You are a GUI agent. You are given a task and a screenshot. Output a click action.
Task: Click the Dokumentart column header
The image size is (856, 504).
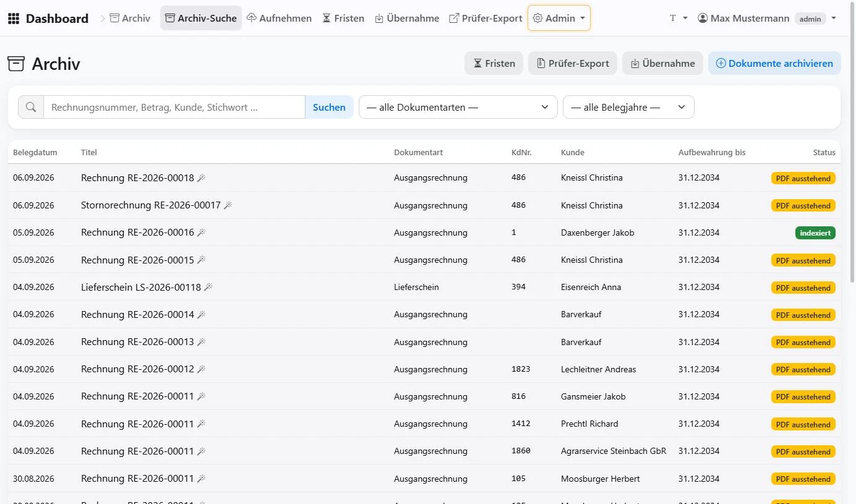(x=418, y=152)
